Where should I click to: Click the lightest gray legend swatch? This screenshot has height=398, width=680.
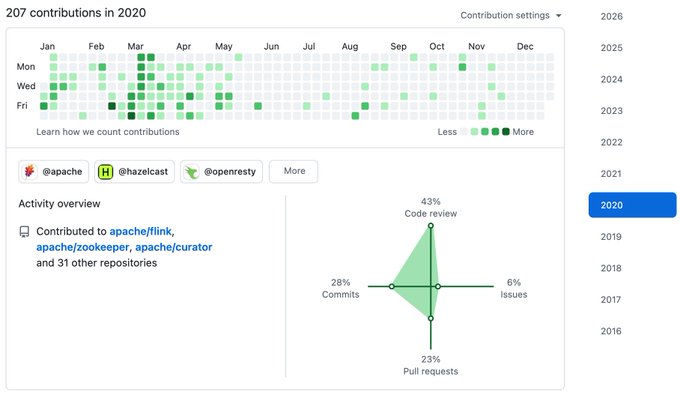(464, 131)
